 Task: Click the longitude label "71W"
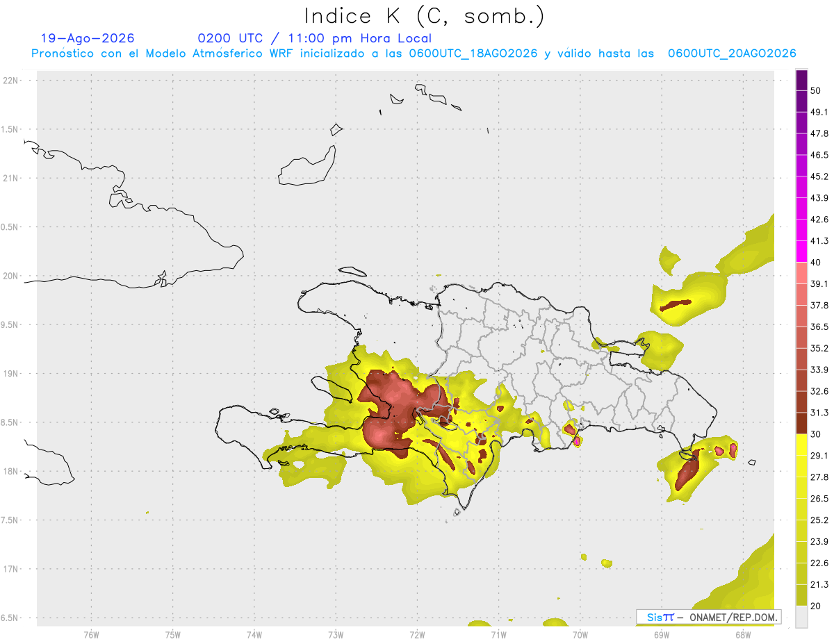coord(498,636)
